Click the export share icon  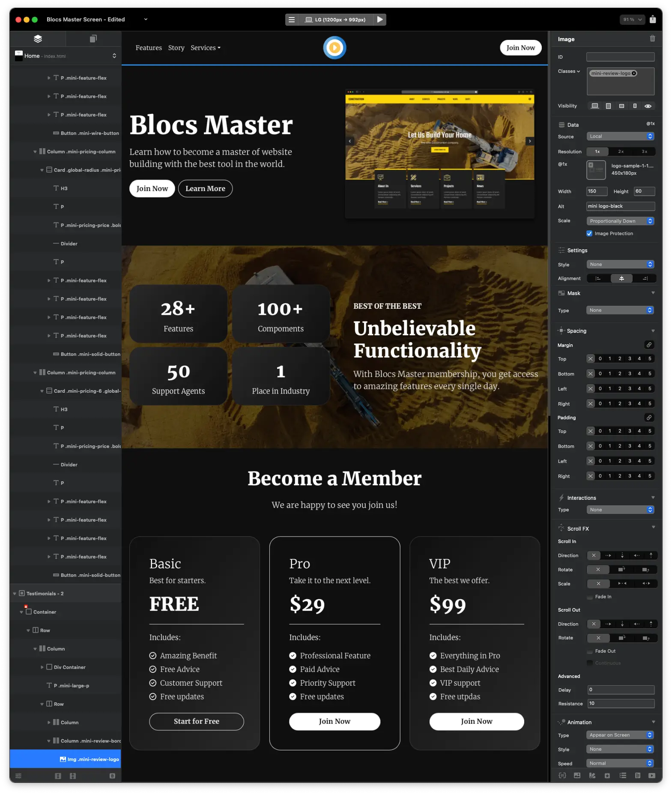click(x=652, y=19)
